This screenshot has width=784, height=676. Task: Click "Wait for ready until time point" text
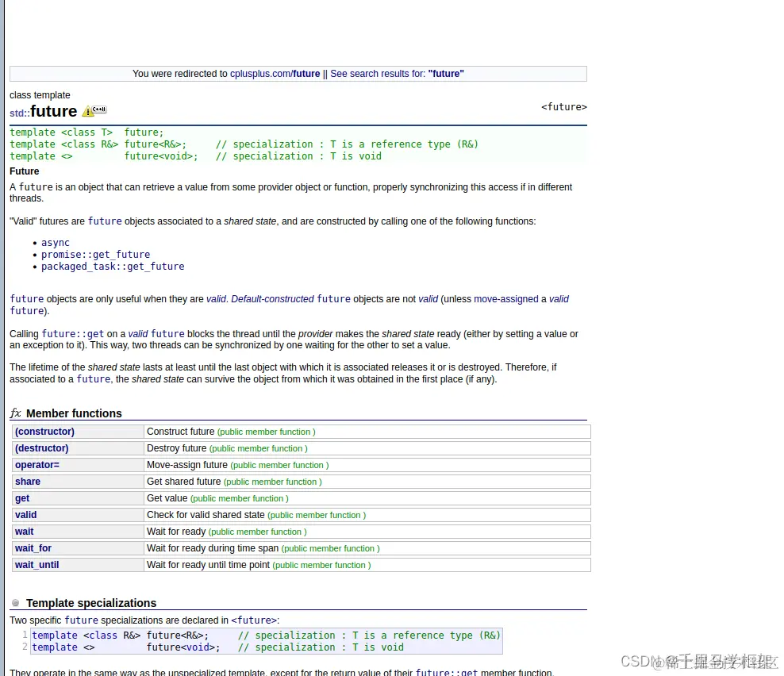(208, 564)
